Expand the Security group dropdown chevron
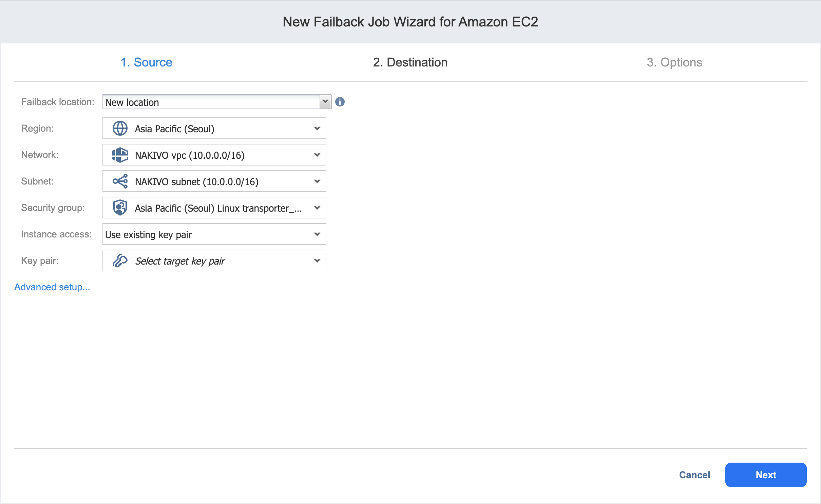 317,208
